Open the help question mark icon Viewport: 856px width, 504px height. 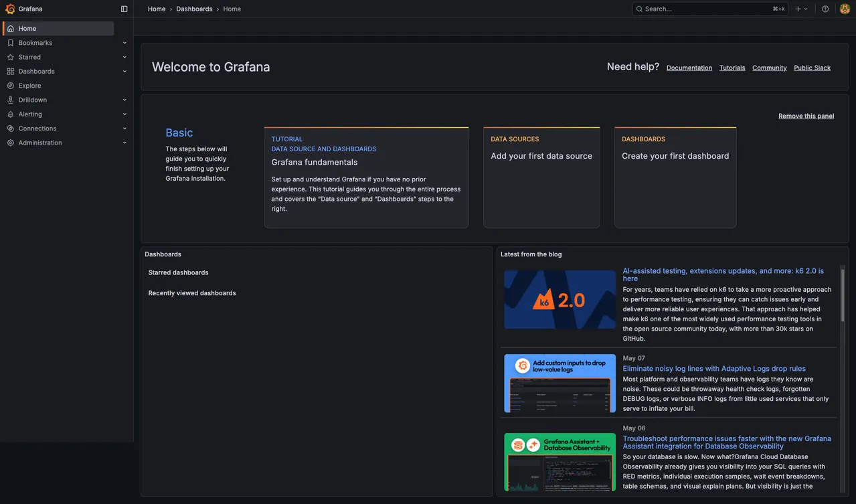825,9
